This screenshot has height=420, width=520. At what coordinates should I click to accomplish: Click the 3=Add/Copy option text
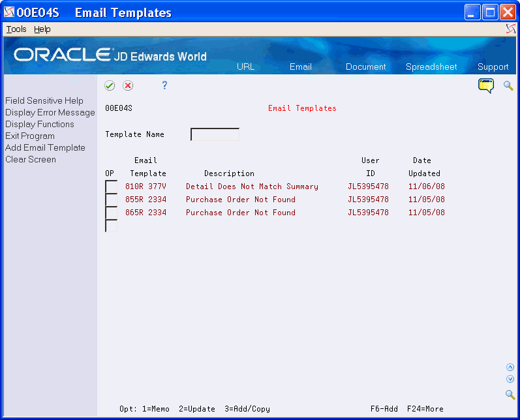coord(247,409)
